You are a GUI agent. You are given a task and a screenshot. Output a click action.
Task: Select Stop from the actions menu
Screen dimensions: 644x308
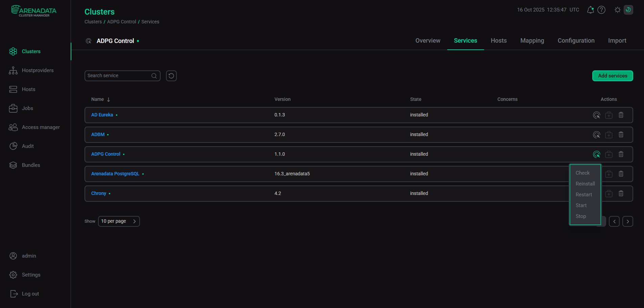[x=580, y=216]
